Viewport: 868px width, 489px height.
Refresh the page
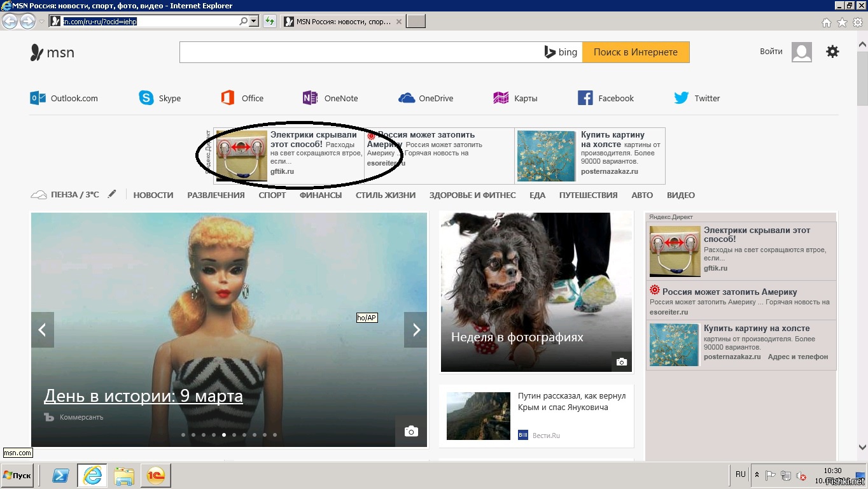point(270,21)
